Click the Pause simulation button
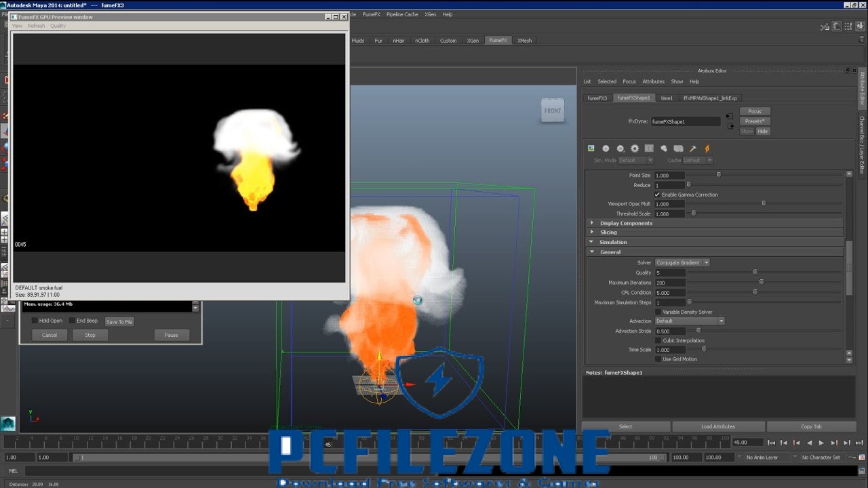868x488 pixels. (171, 335)
